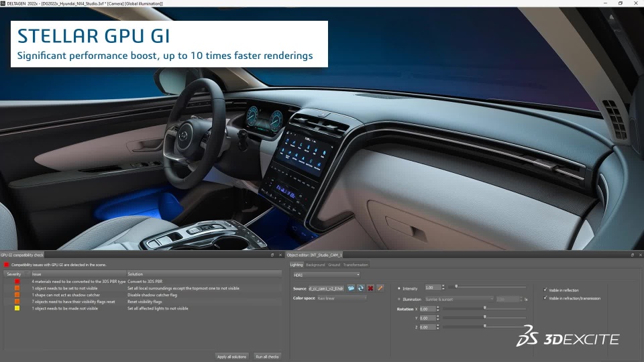
Task: Click the Rotation Y 0.00 field
Action: point(427,318)
